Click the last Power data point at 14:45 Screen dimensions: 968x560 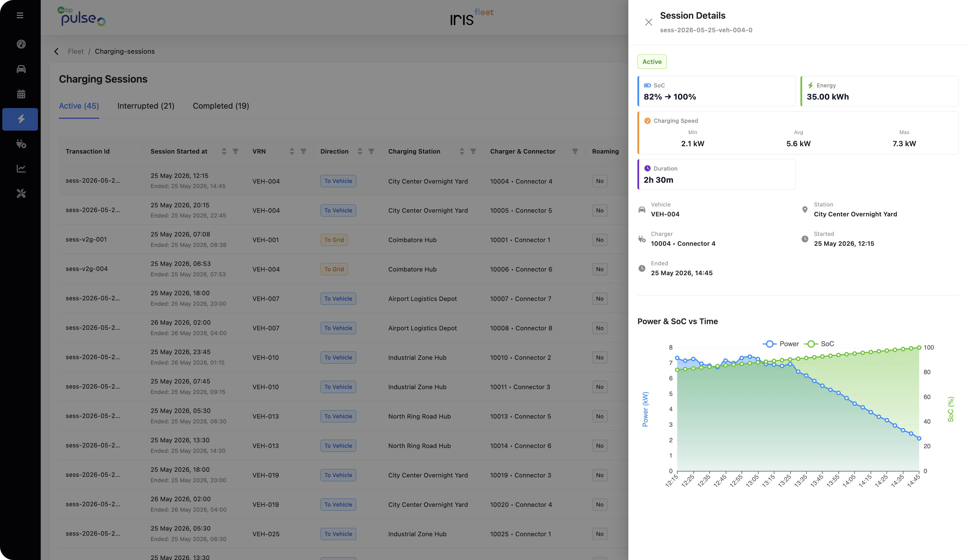click(919, 438)
